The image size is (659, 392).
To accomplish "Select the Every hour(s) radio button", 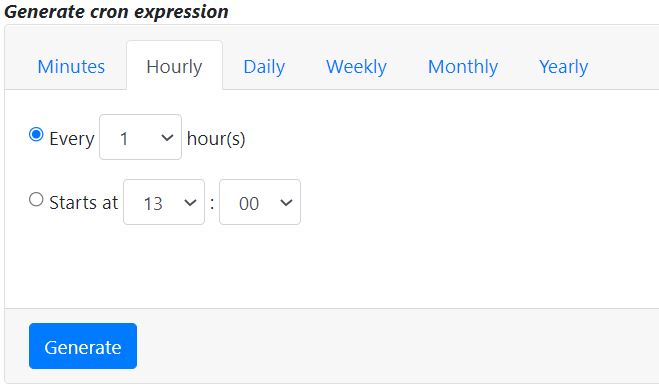I will (36, 134).
